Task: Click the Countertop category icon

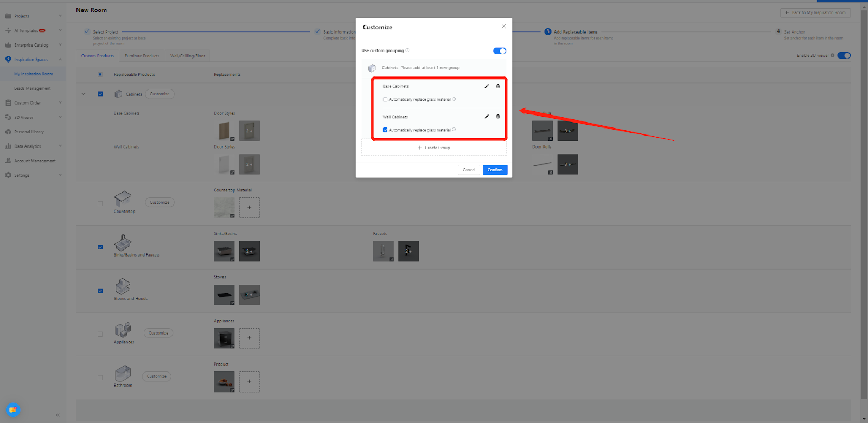Action: click(x=123, y=198)
